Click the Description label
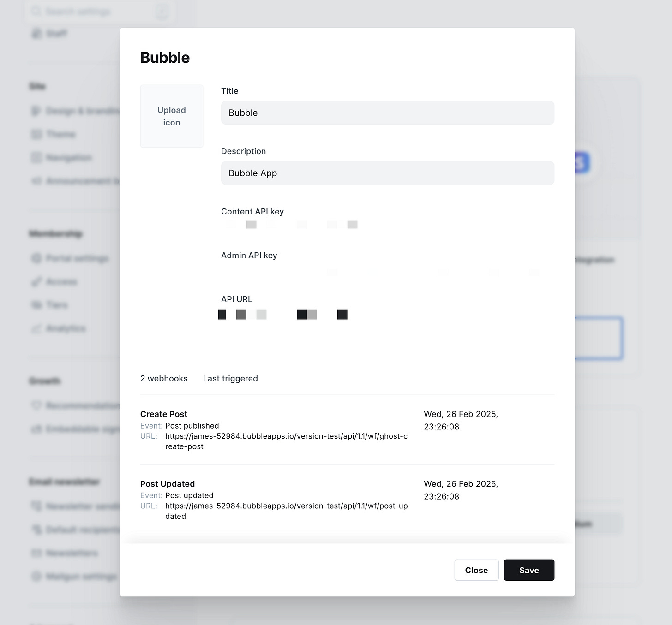 243,151
